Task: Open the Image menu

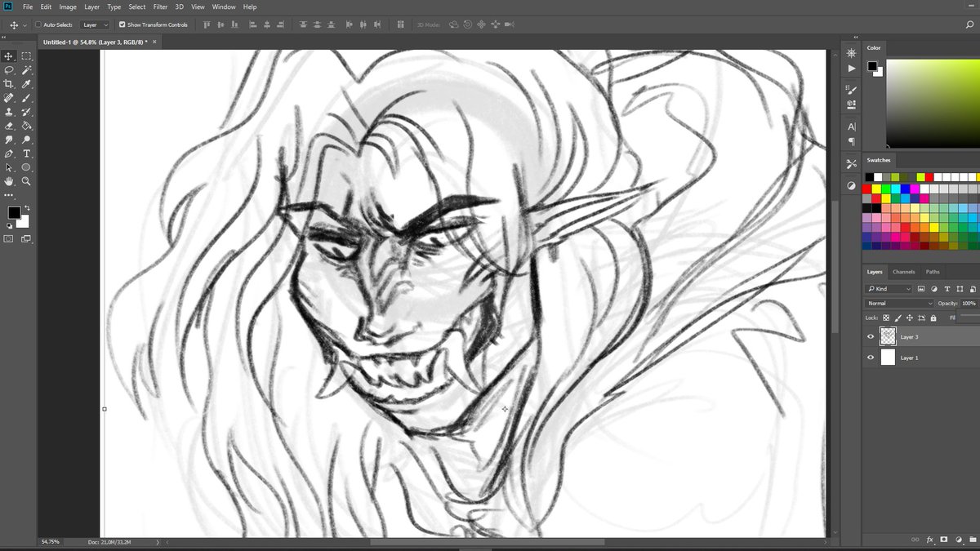Action: (68, 7)
